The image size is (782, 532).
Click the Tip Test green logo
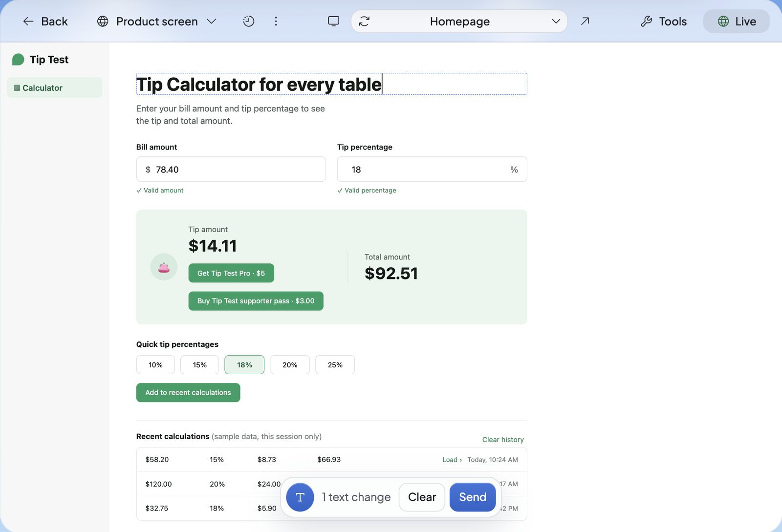point(18,60)
